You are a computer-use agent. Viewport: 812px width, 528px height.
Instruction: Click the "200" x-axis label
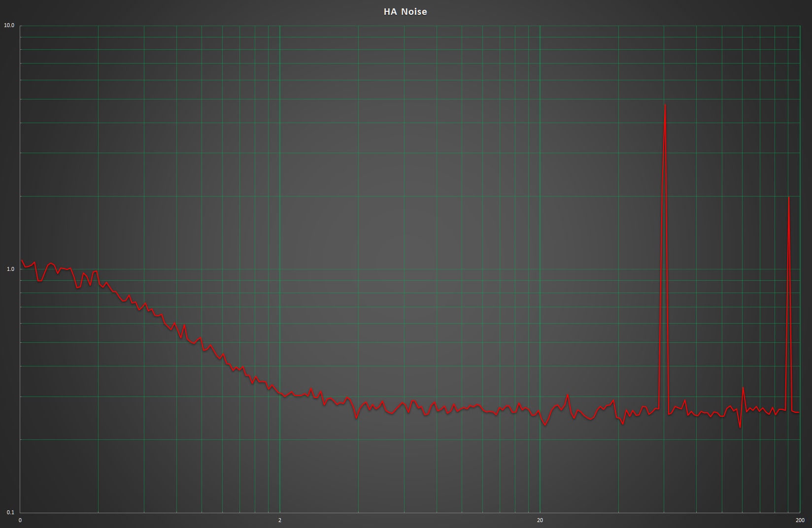click(x=800, y=520)
